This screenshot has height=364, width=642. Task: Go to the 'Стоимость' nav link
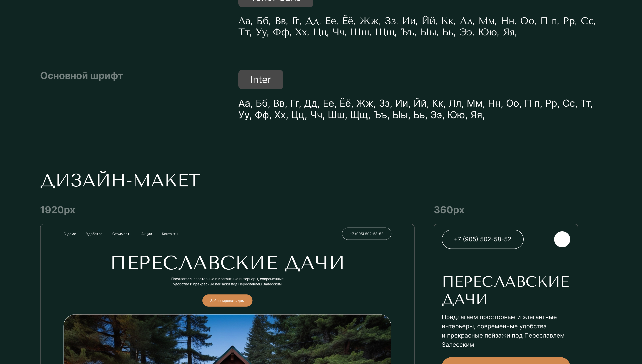122,234
